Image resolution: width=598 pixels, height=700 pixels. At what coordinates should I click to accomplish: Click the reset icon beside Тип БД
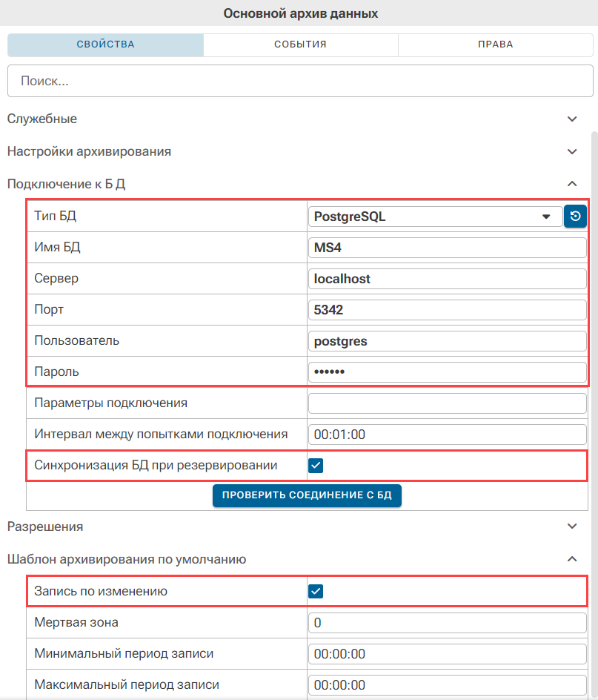[575, 216]
